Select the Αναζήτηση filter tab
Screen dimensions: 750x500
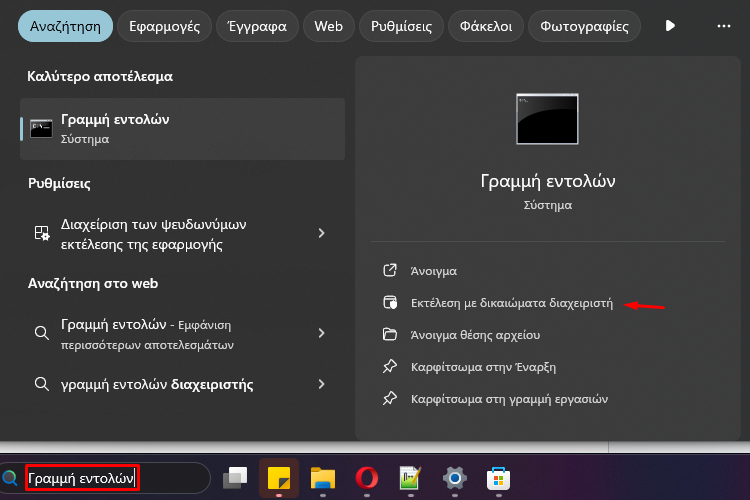pos(66,26)
